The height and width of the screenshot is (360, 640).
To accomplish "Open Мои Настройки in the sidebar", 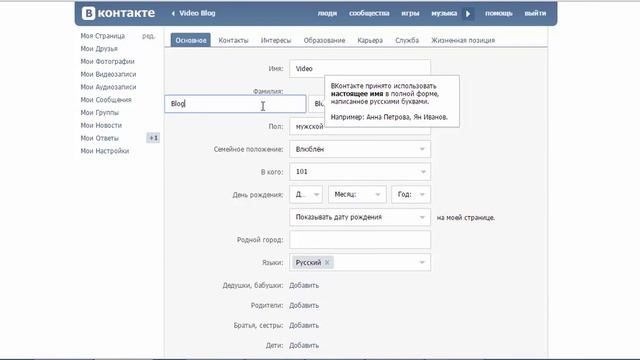I will tap(104, 151).
